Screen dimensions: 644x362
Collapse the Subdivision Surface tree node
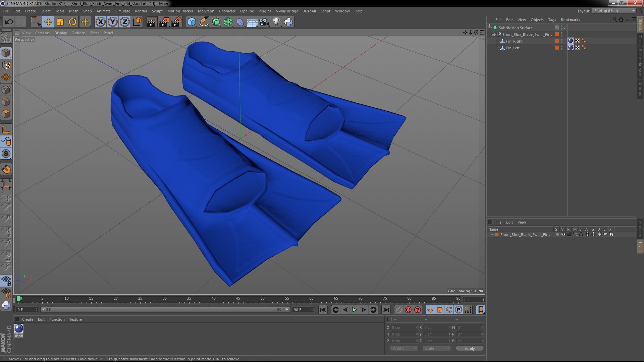[490, 28]
